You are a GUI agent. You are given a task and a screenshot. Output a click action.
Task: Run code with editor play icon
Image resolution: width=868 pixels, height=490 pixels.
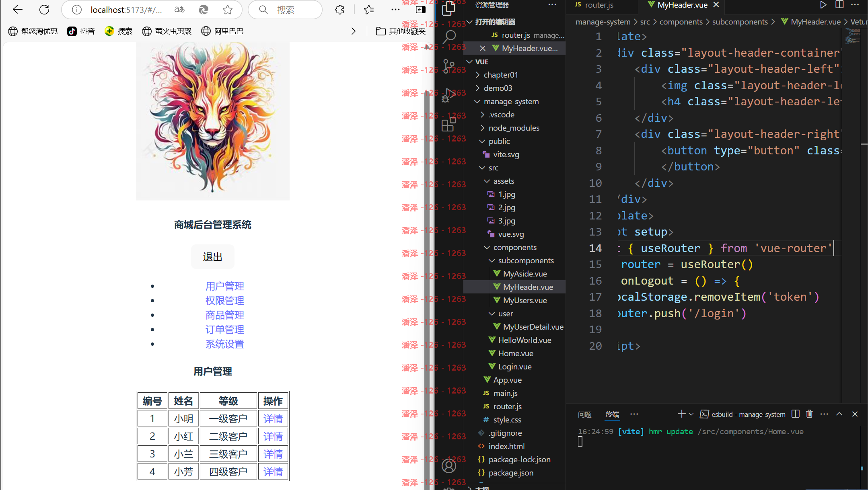[x=823, y=5]
